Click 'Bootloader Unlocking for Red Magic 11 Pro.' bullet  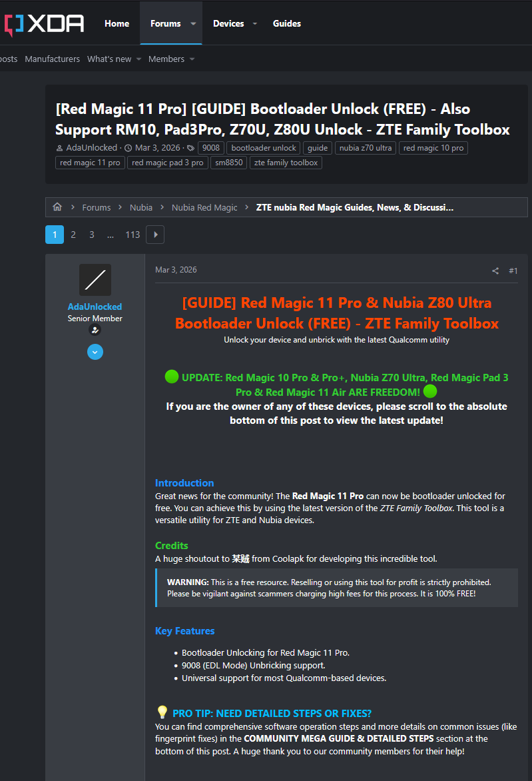point(265,652)
